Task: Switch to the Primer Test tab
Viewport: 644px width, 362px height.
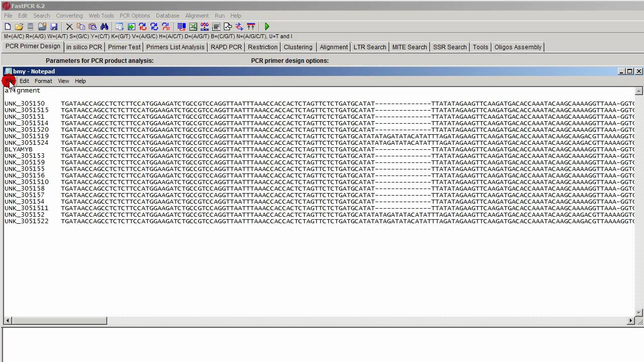Action: tap(124, 47)
